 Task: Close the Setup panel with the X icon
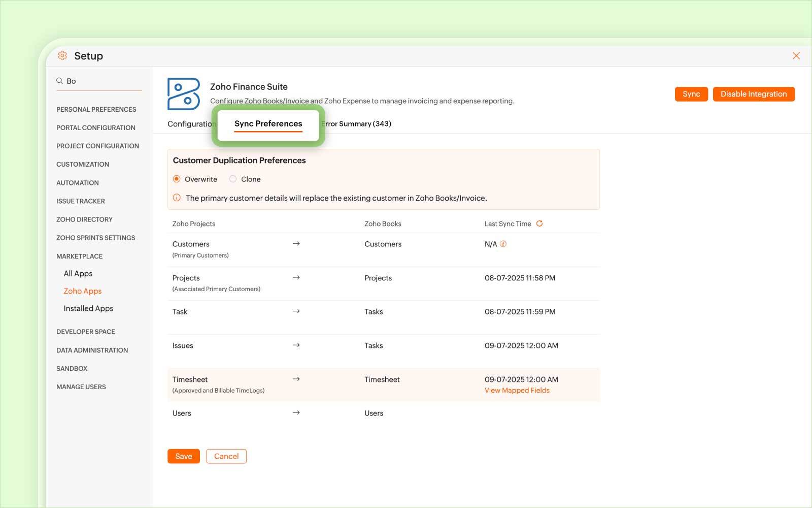click(x=796, y=56)
